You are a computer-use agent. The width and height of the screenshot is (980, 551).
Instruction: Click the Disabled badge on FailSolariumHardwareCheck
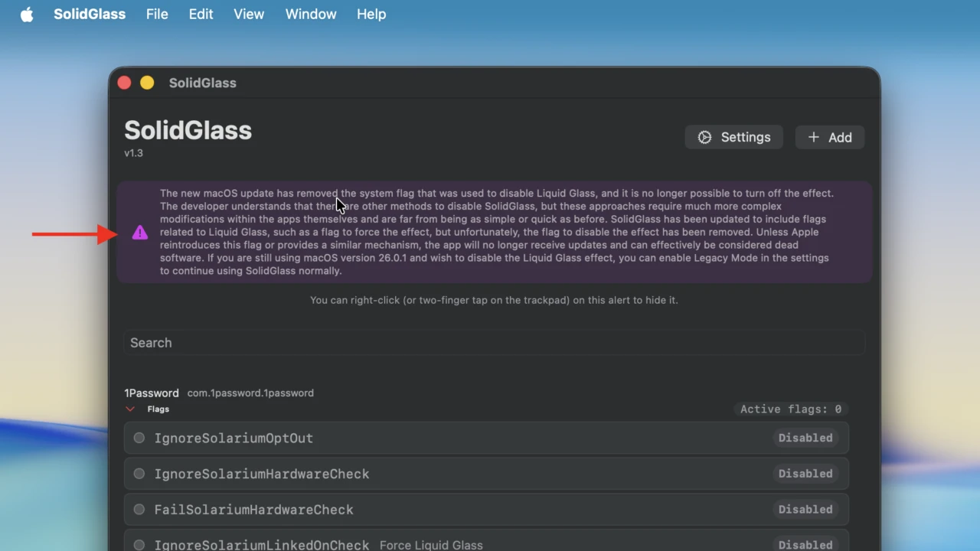click(x=805, y=510)
